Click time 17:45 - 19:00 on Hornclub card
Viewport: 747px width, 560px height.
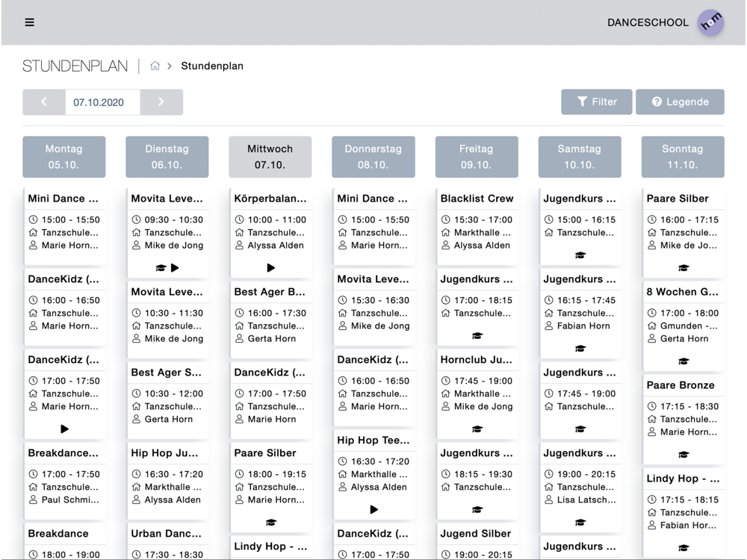click(x=483, y=381)
